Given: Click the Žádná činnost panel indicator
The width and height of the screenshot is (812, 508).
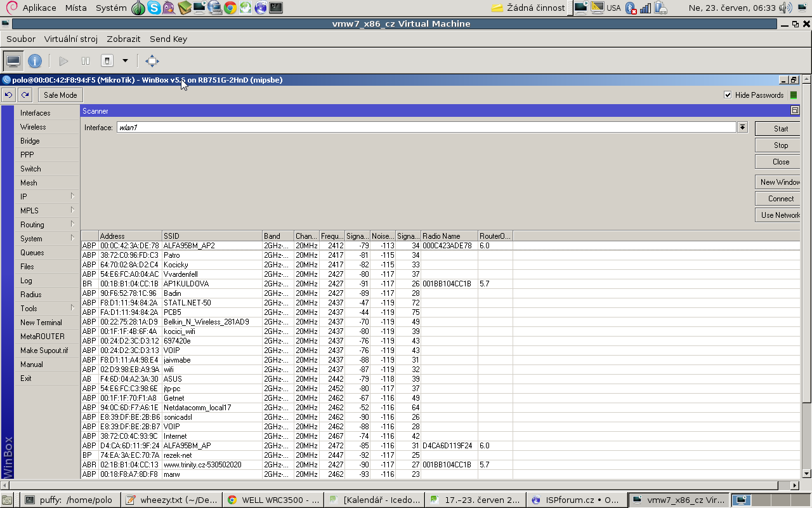Looking at the screenshot, I should [x=528, y=8].
